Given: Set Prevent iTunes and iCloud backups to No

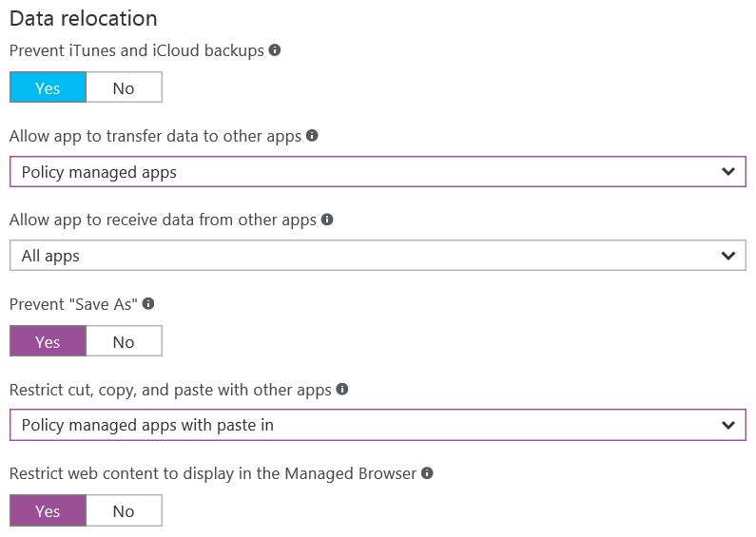Looking at the screenshot, I should (x=124, y=88).
